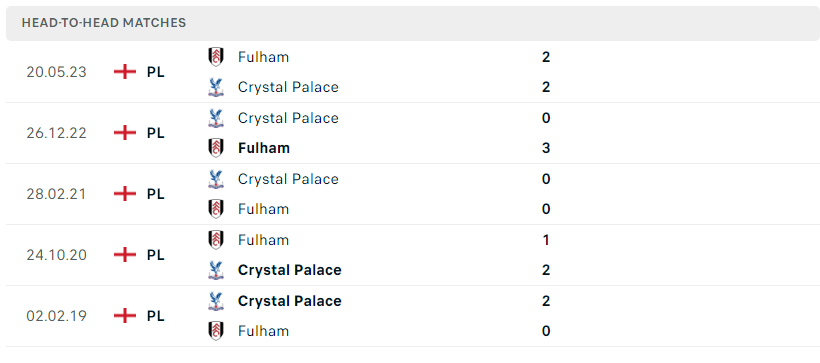Click England flag icon for 28.02.21 match
The width and height of the screenshot is (820, 363).
point(125,194)
